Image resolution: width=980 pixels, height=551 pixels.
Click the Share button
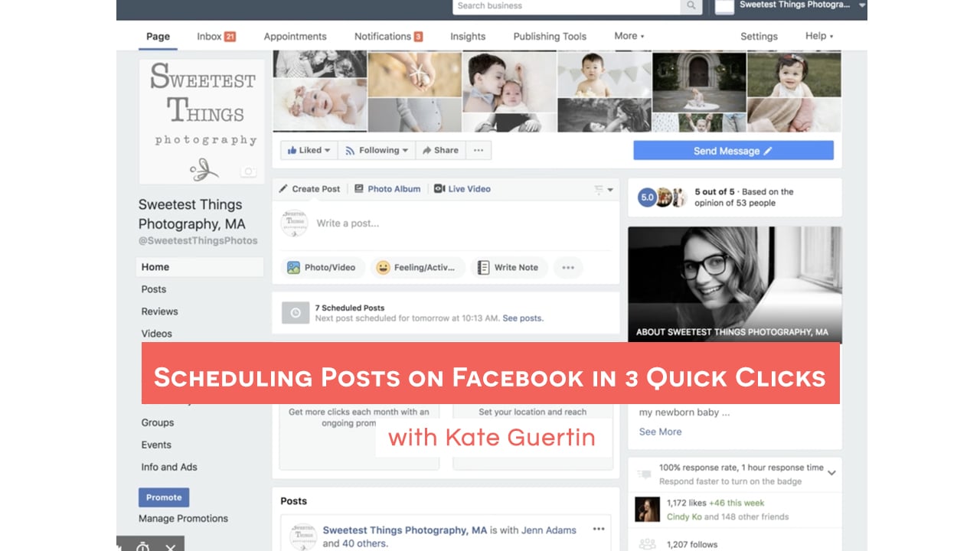440,151
